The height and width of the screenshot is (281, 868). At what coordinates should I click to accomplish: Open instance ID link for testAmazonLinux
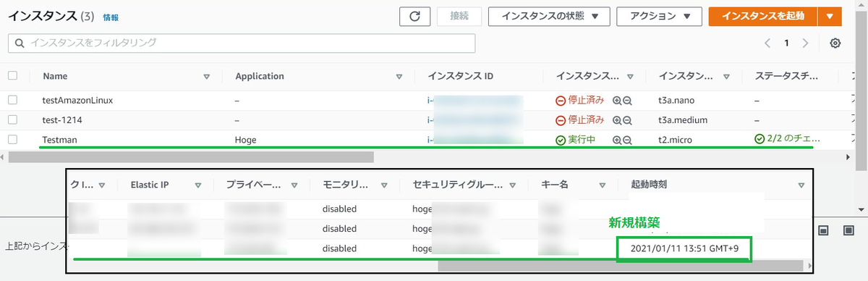pyautogui.click(x=475, y=101)
